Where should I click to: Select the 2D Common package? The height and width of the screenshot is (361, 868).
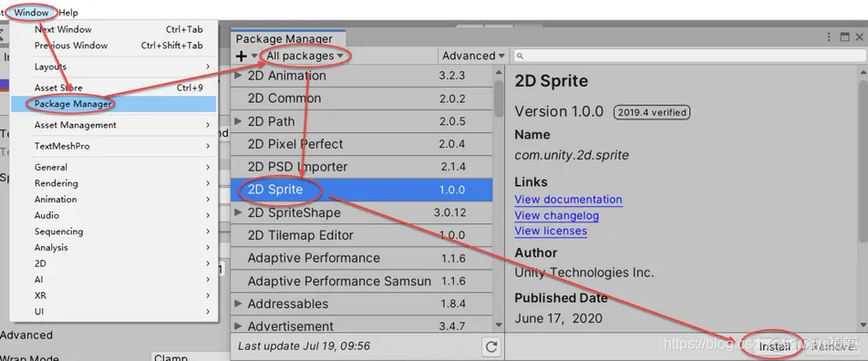coord(361,98)
